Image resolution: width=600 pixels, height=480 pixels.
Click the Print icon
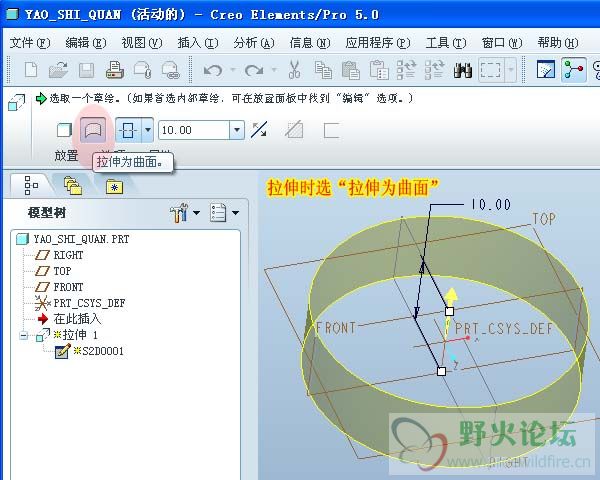coord(115,70)
